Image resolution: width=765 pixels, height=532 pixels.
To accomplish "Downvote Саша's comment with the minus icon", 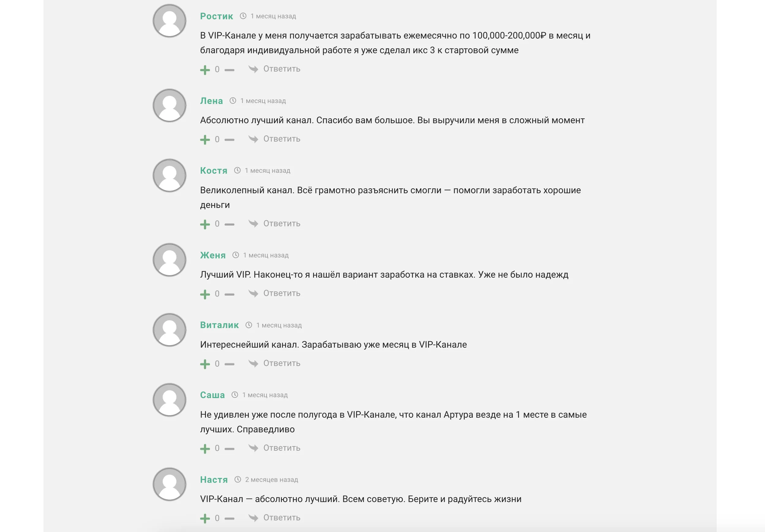I will point(229,449).
